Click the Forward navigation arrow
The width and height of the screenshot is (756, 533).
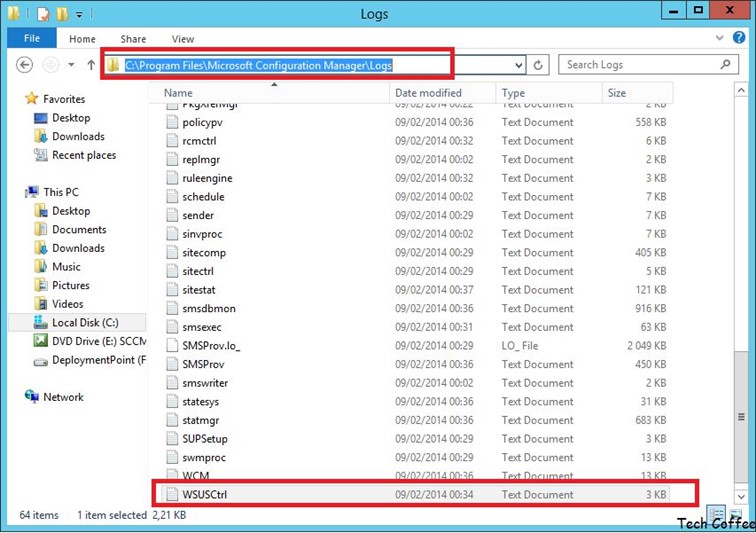(51, 65)
